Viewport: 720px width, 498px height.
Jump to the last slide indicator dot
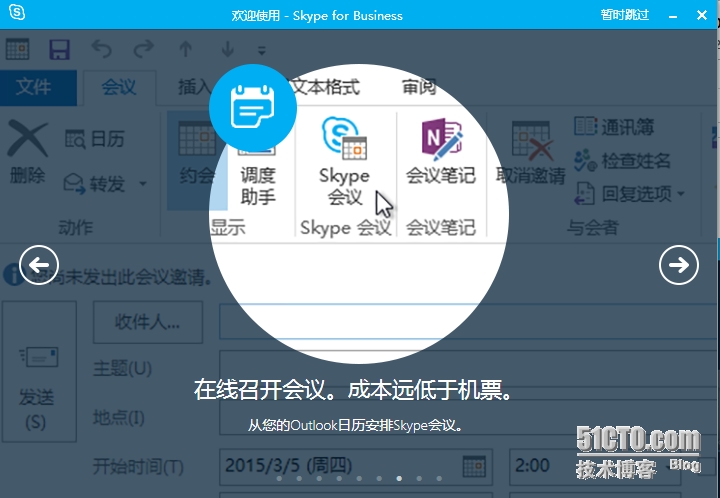point(439,478)
